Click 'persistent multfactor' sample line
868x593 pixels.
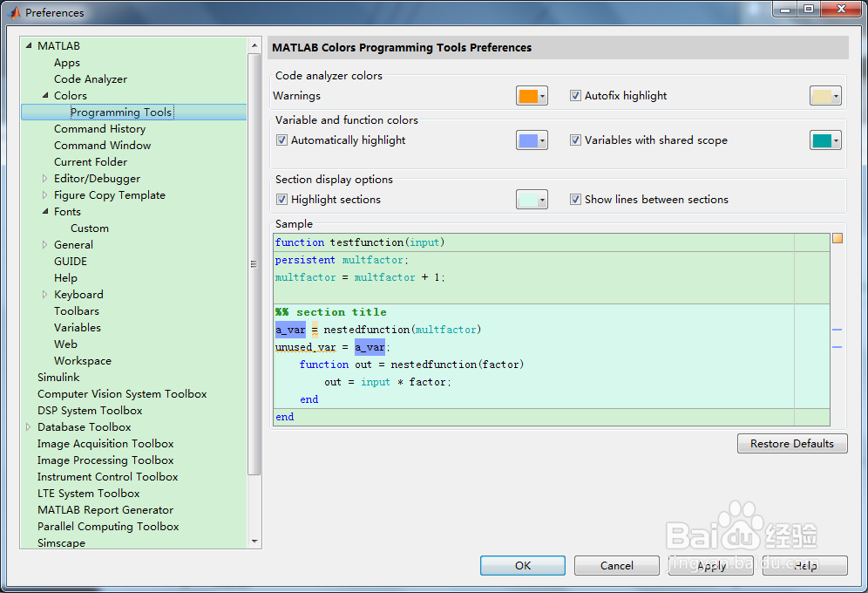coord(342,260)
